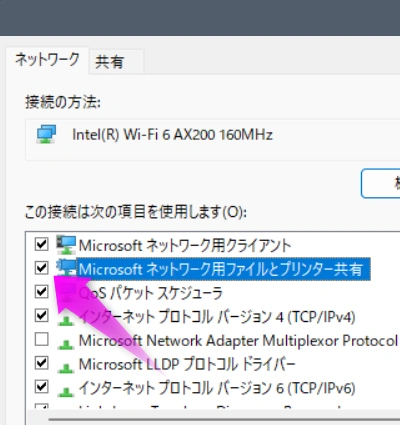This screenshot has width=400, height=425.
Task: Enable Microsoft Network Adapter Multiplexor Protocol checkbox
Action: [x=41, y=339]
